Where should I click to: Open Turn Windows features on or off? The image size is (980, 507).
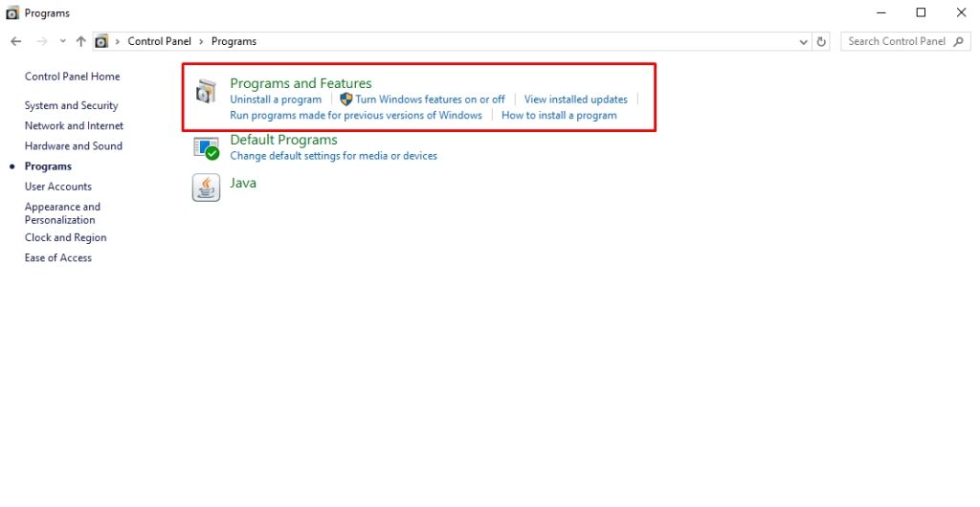coord(430,99)
